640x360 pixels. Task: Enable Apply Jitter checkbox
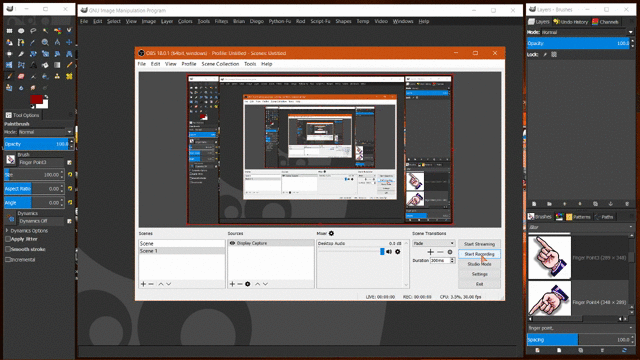click(x=8, y=239)
